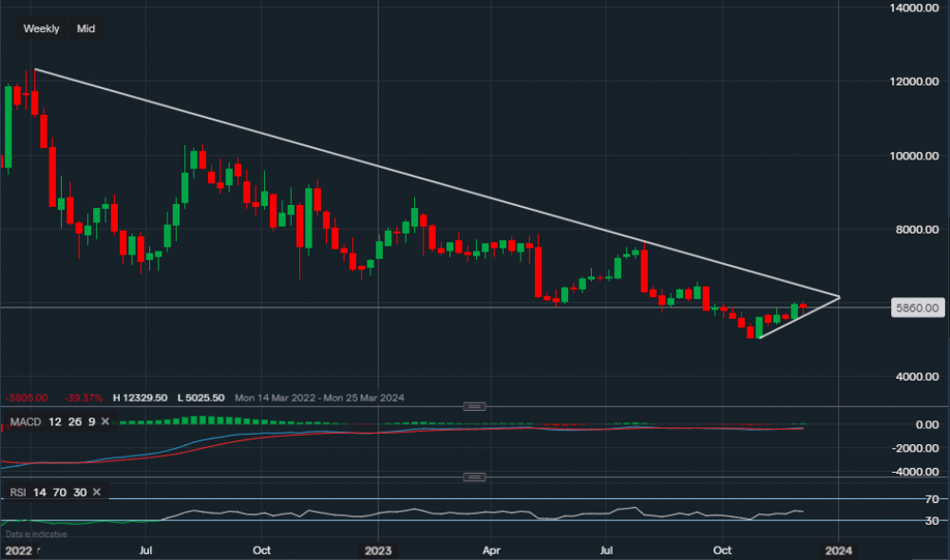Remove the MACD indicator with its X

point(104,421)
